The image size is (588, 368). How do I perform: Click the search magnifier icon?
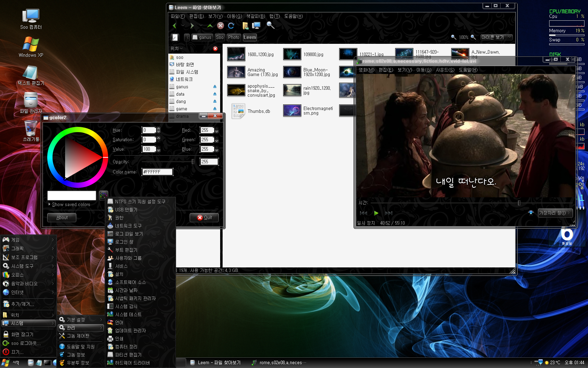pyautogui.click(x=271, y=25)
